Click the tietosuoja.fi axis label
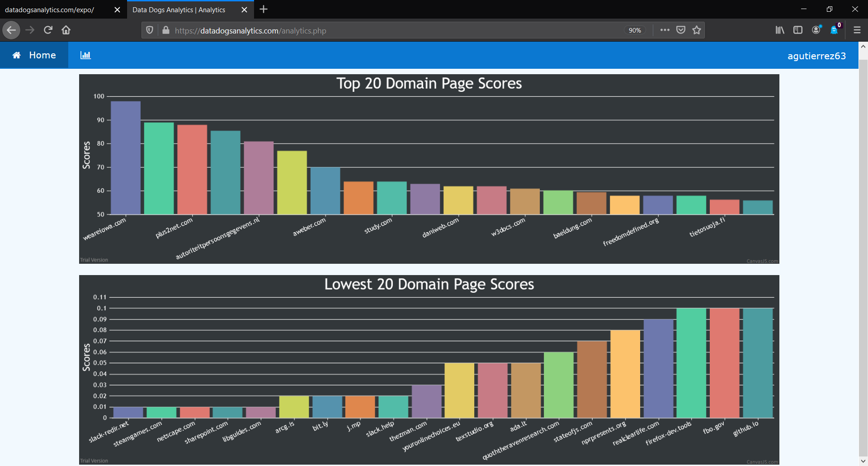This screenshot has height=466, width=868. click(x=708, y=227)
